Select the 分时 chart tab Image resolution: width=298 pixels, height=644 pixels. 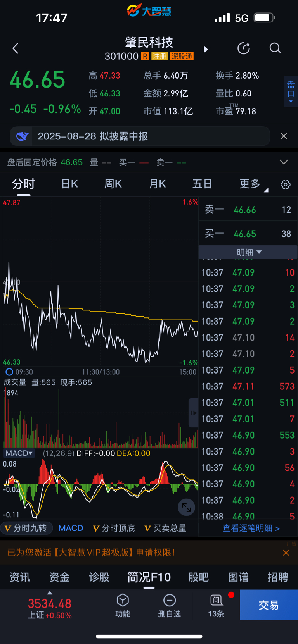pyautogui.click(x=23, y=184)
